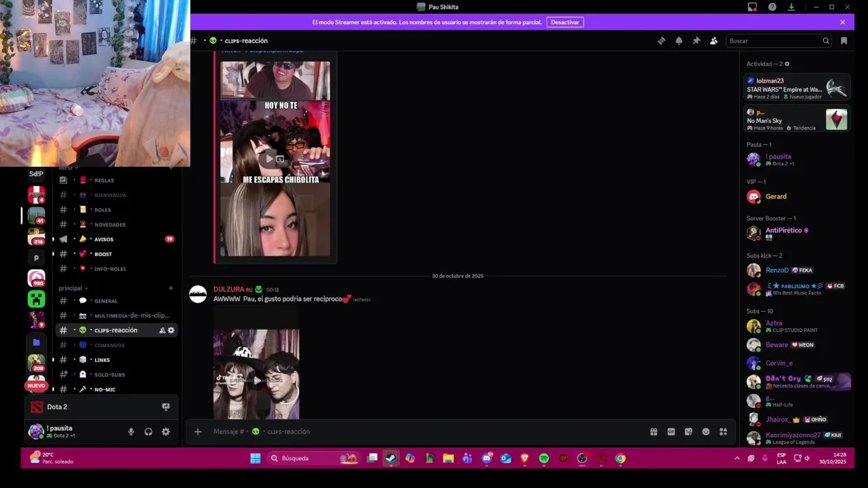
Task: Open Google Chrome from the taskbar
Action: 620,458
